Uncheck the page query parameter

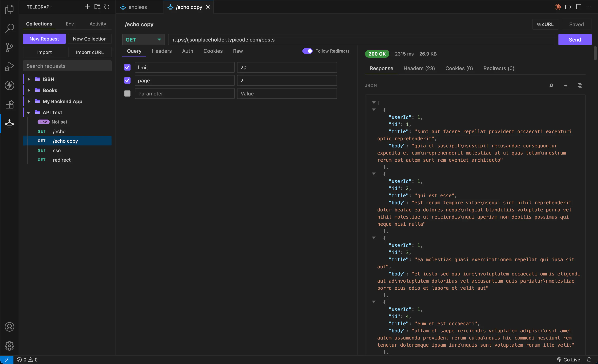(x=127, y=80)
